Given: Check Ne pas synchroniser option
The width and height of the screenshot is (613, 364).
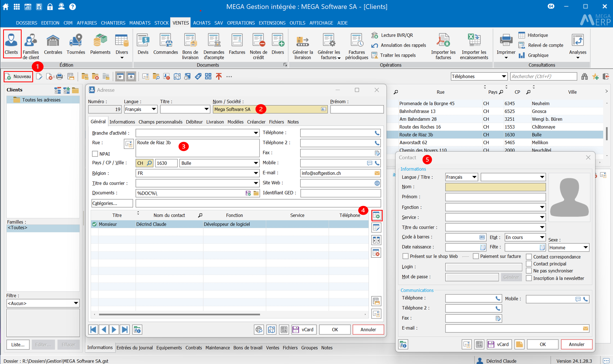Looking at the screenshot, I should [529, 271].
